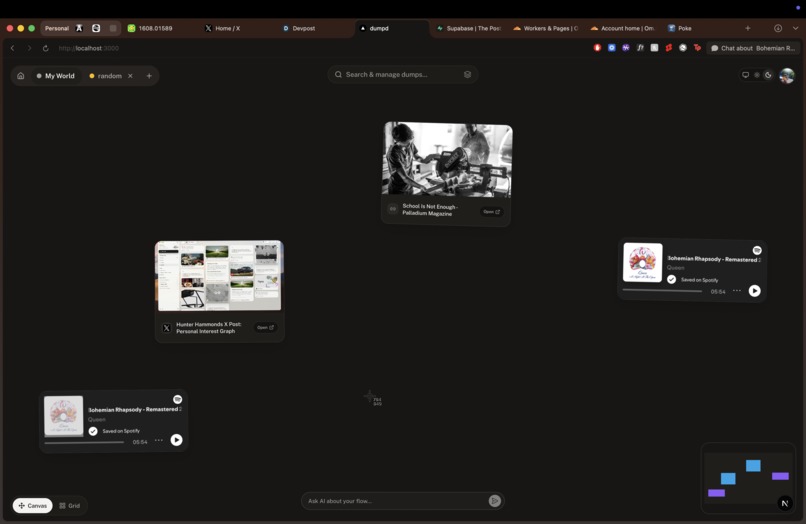Switch to the Supabase browser tab

click(x=469, y=28)
